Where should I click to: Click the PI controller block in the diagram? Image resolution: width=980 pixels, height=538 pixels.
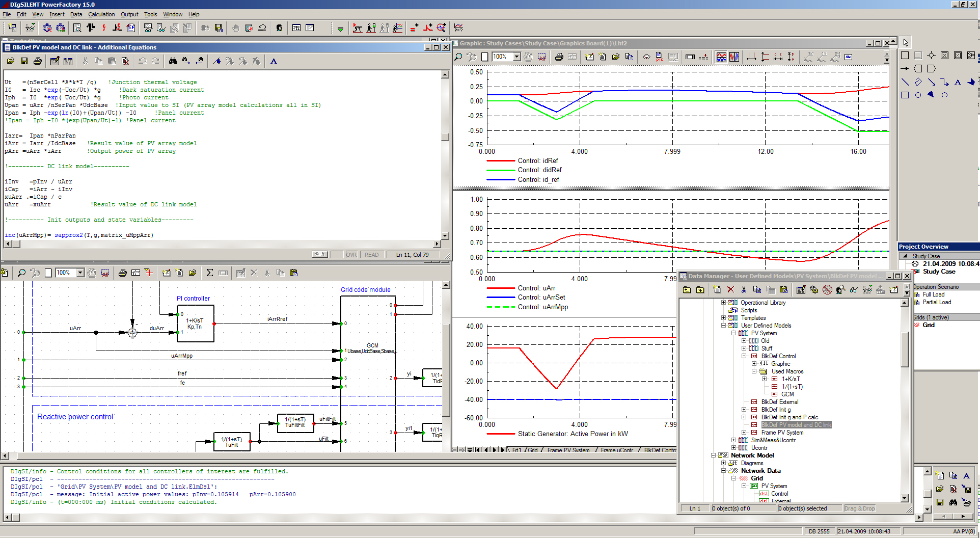(x=195, y=324)
